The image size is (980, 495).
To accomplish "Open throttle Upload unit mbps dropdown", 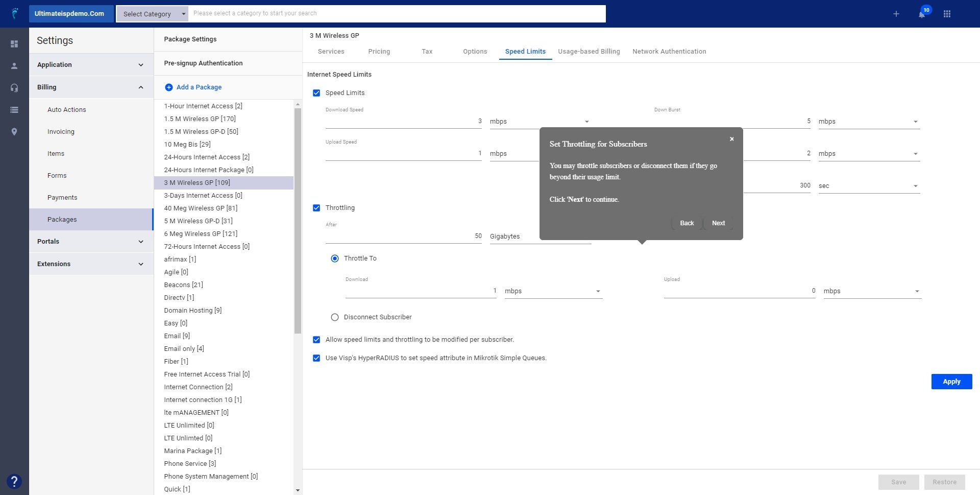I will (x=872, y=291).
